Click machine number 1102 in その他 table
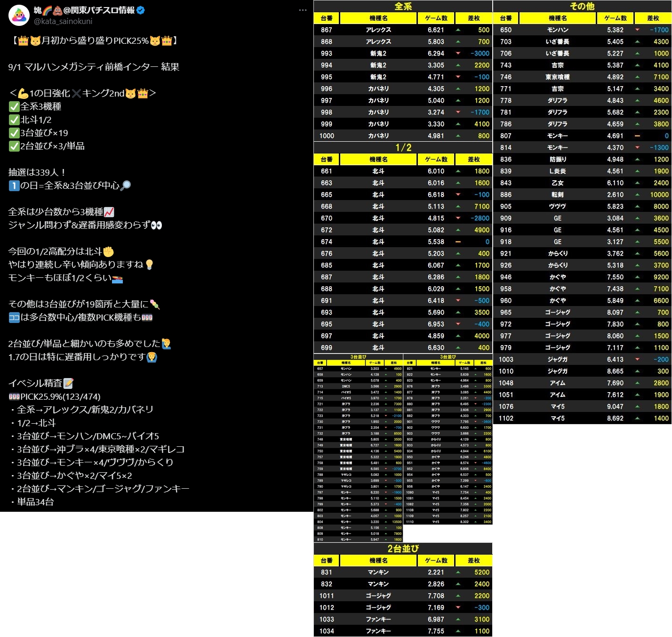672x637 pixels. pyautogui.click(x=506, y=418)
